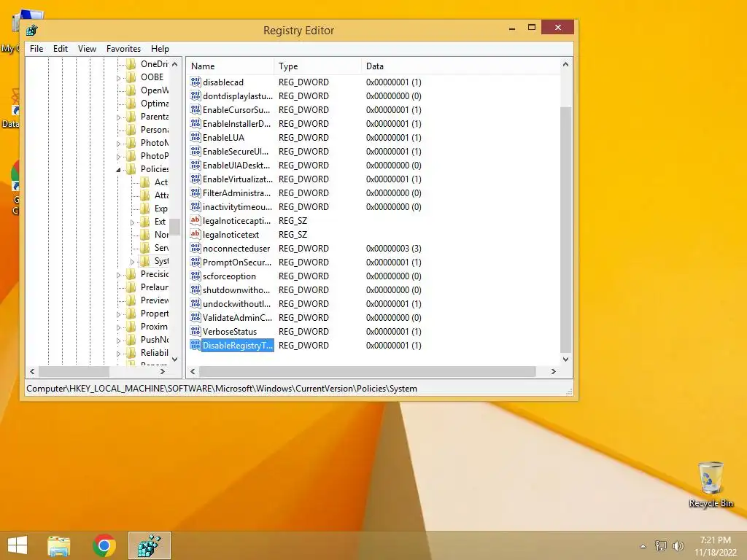The width and height of the screenshot is (747, 560).
Task: Click the noconnecteduser value icon
Action: tap(196, 248)
